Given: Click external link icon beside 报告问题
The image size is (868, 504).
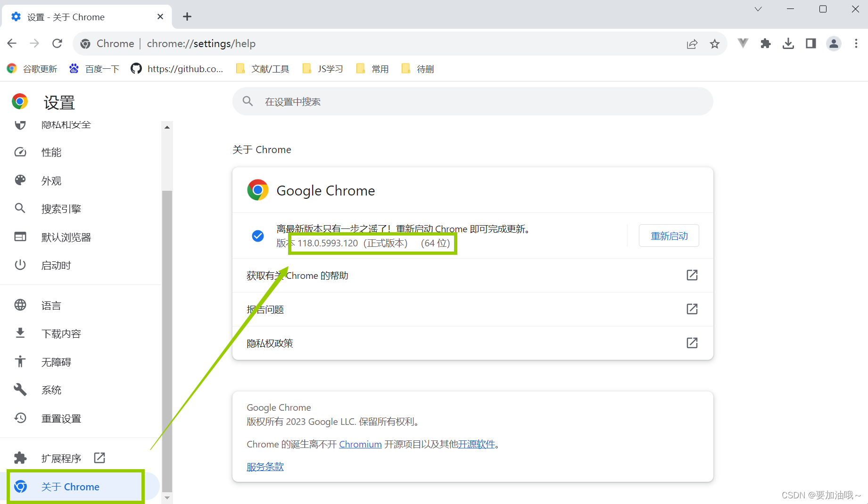Looking at the screenshot, I should tap(692, 309).
